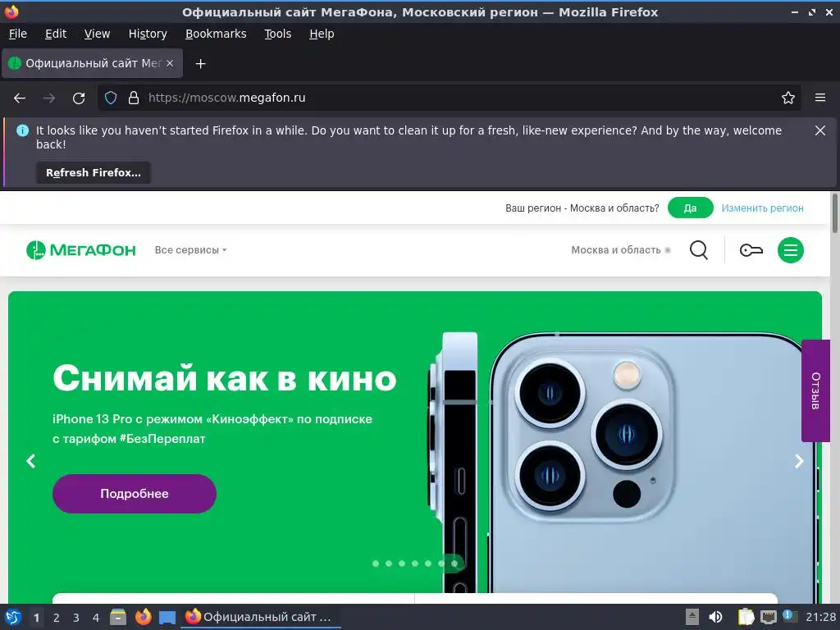Select the seventh banner carousel dot
The height and width of the screenshot is (630, 840).
454,564
